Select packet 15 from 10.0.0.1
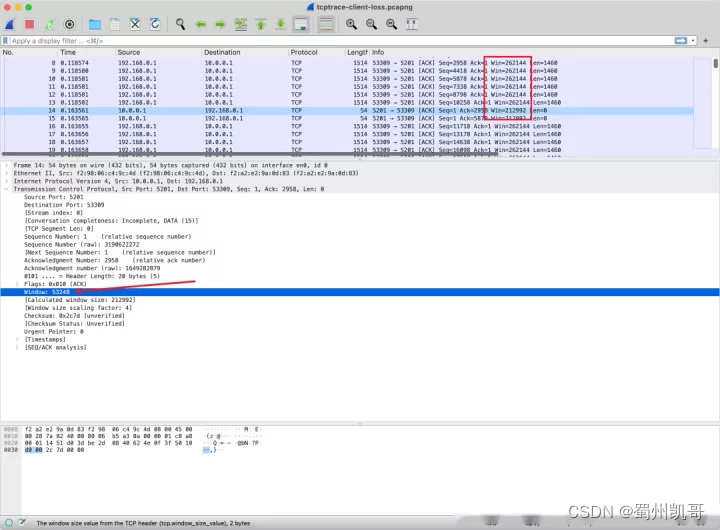Screen dimensions: 720x530 pos(347,118)
